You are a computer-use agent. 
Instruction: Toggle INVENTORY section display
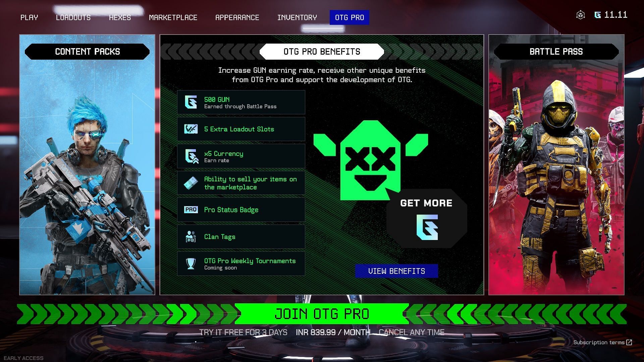tap(297, 17)
